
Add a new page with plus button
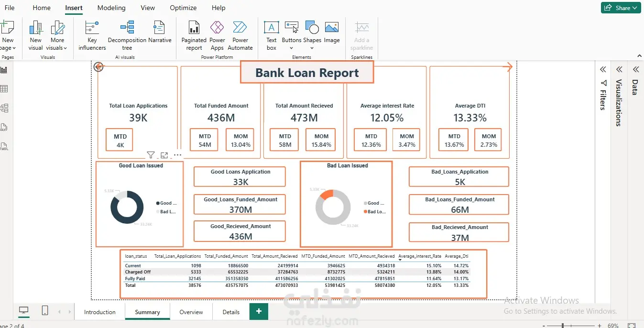pos(259,311)
